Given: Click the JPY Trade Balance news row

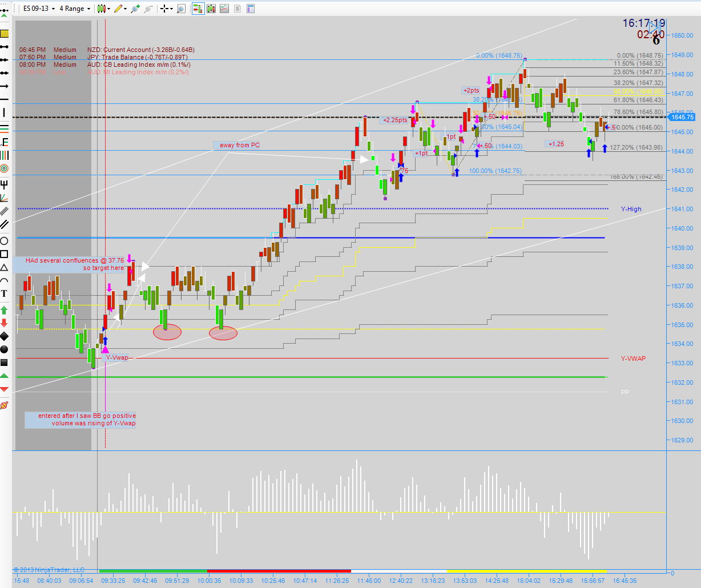Looking at the screenshot, I should point(104,57).
